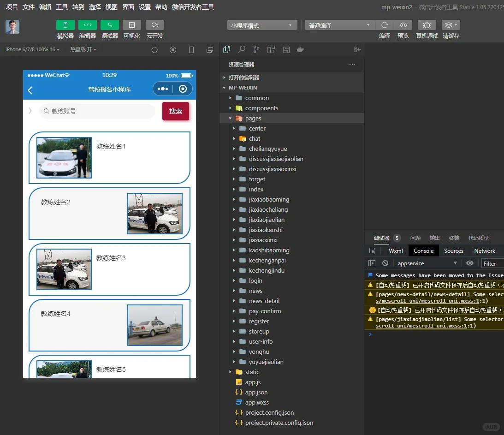Open the compile mode (普通编译) dropdown
This screenshot has height=435, width=504.
click(x=340, y=25)
